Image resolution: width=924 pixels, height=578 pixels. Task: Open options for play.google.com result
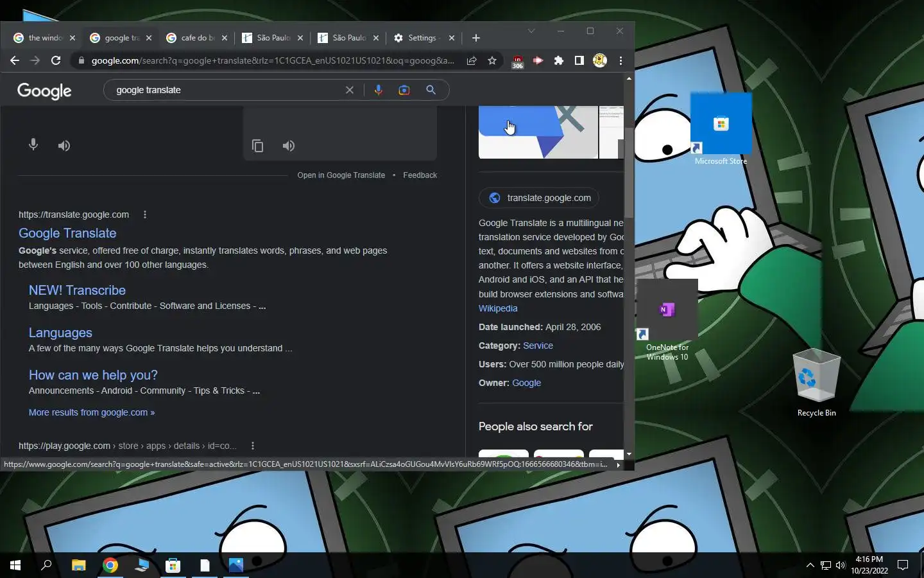tap(253, 446)
